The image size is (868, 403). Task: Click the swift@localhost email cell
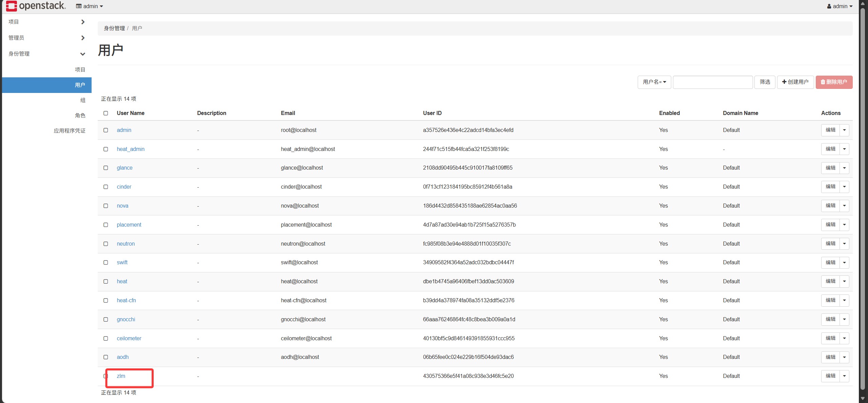(x=299, y=263)
